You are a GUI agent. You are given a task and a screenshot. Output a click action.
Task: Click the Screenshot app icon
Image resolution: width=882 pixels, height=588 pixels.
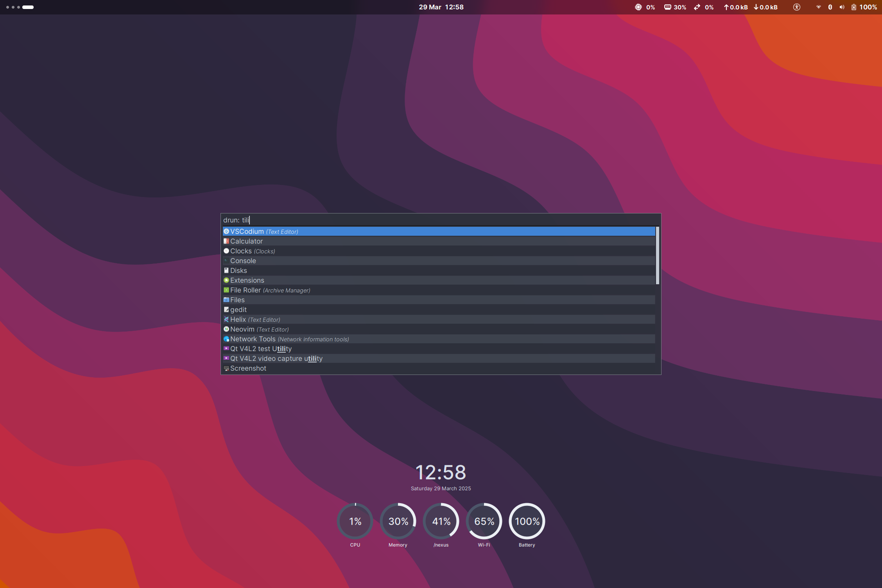point(226,368)
